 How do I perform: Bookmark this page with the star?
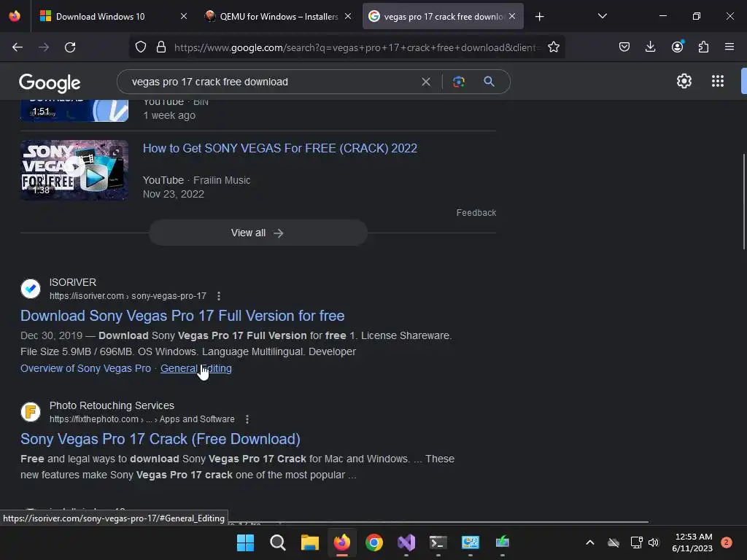click(x=553, y=47)
